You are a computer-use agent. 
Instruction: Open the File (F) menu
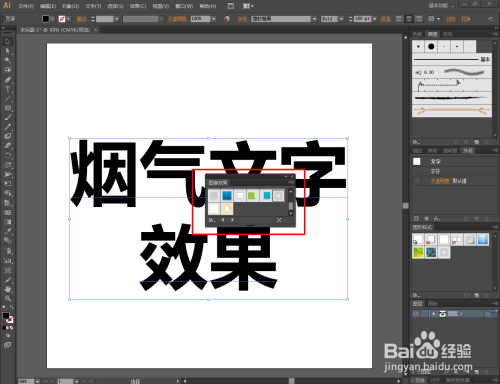[26, 6]
